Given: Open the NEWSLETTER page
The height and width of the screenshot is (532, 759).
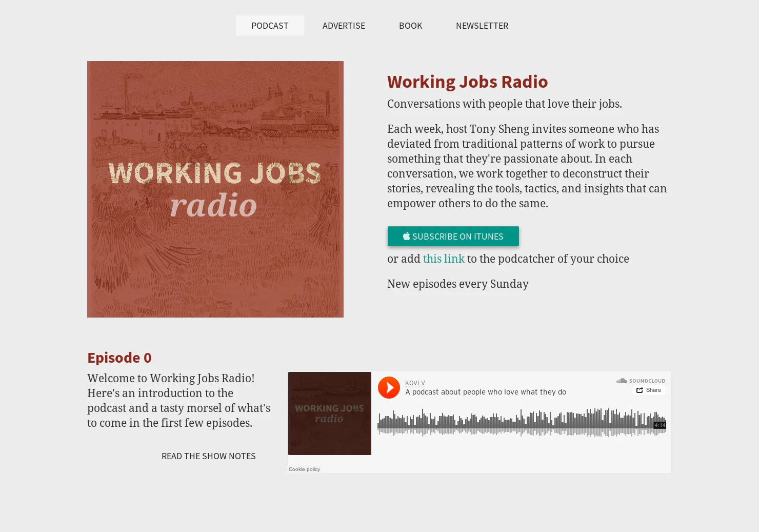Looking at the screenshot, I should click(x=482, y=25).
